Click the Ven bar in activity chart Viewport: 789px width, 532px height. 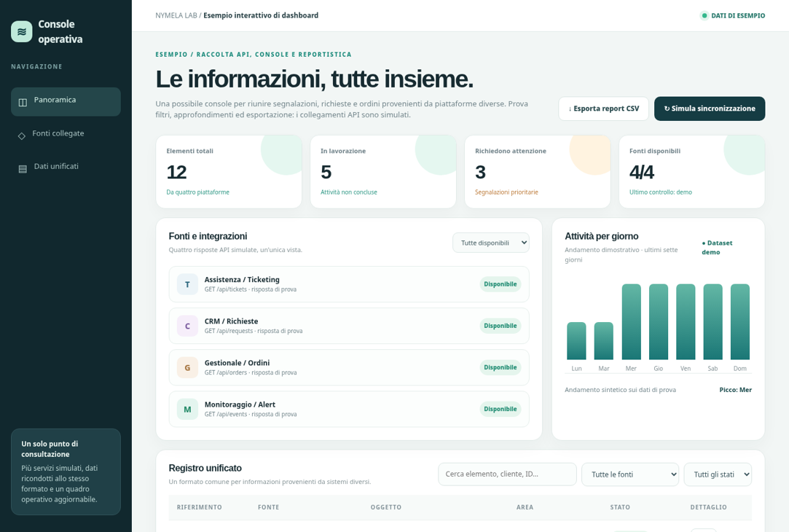coord(686,321)
